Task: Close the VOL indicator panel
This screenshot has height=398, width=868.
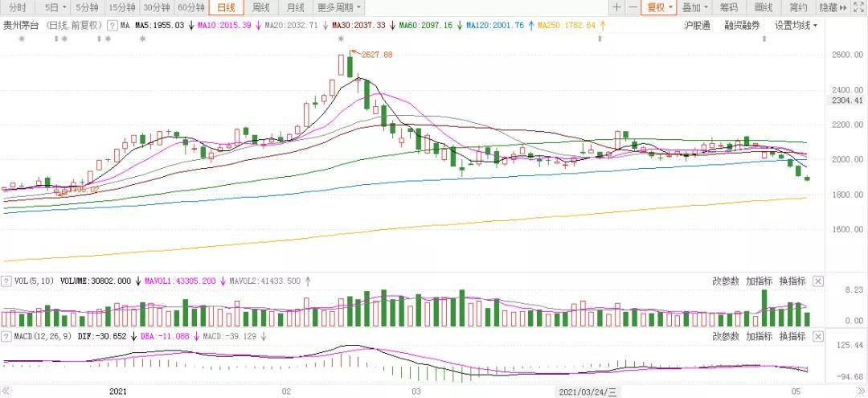Action: tap(818, 281)
